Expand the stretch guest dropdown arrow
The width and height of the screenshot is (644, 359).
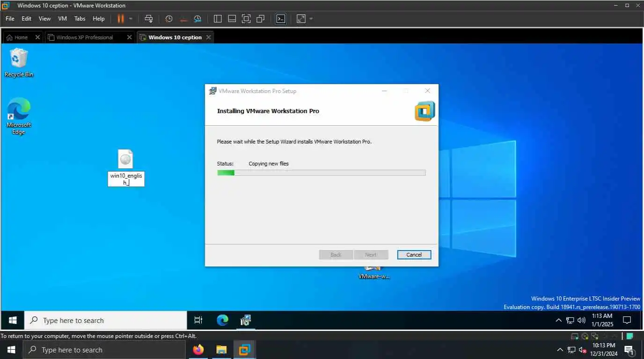coord(311,19)
